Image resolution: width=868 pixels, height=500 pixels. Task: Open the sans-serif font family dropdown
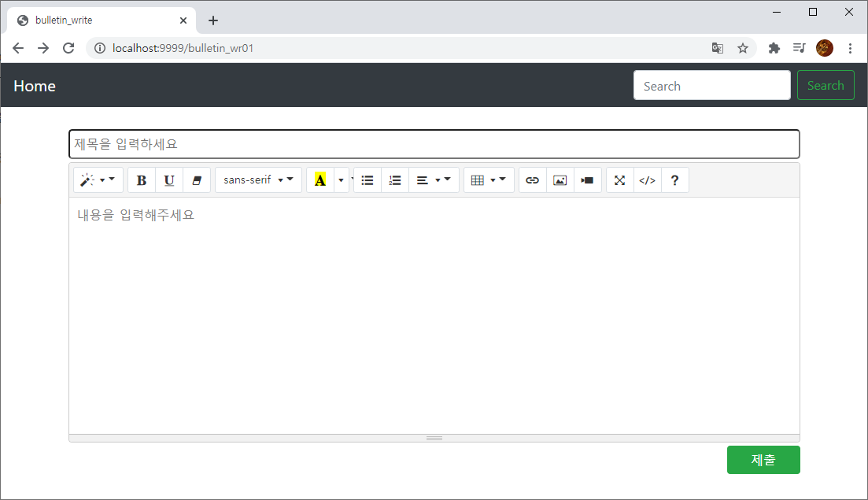(x=259, y=180)
